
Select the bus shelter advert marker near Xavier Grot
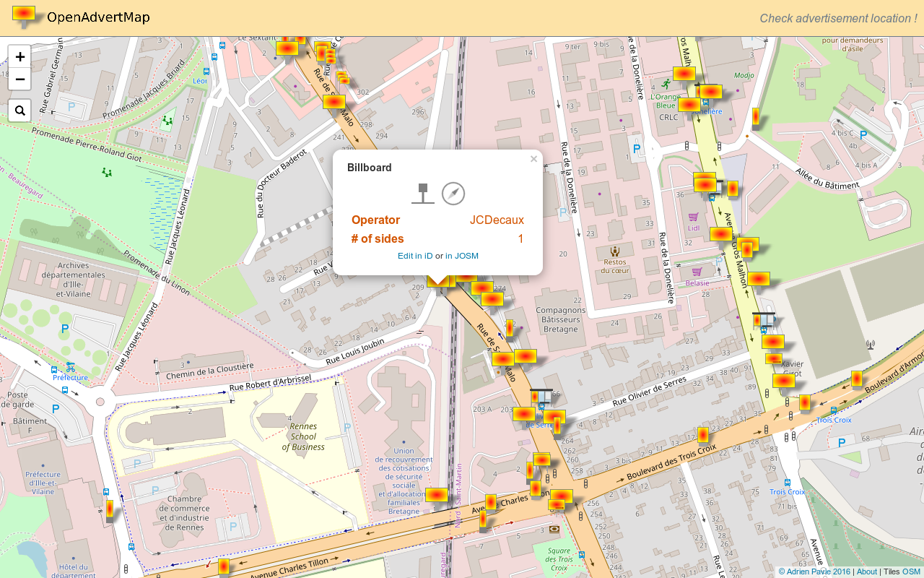[764, 319]
